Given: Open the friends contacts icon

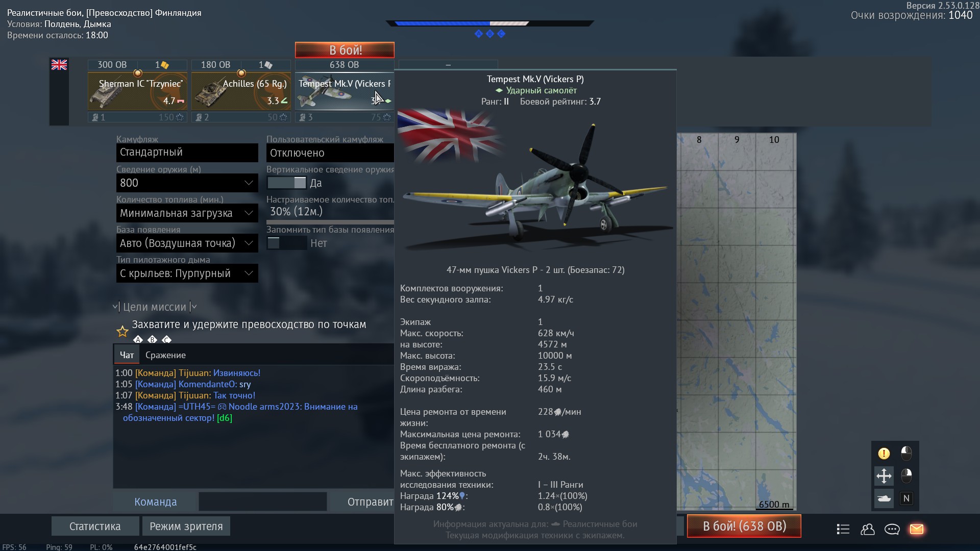Looking at the screenshot, I should 867,529.
